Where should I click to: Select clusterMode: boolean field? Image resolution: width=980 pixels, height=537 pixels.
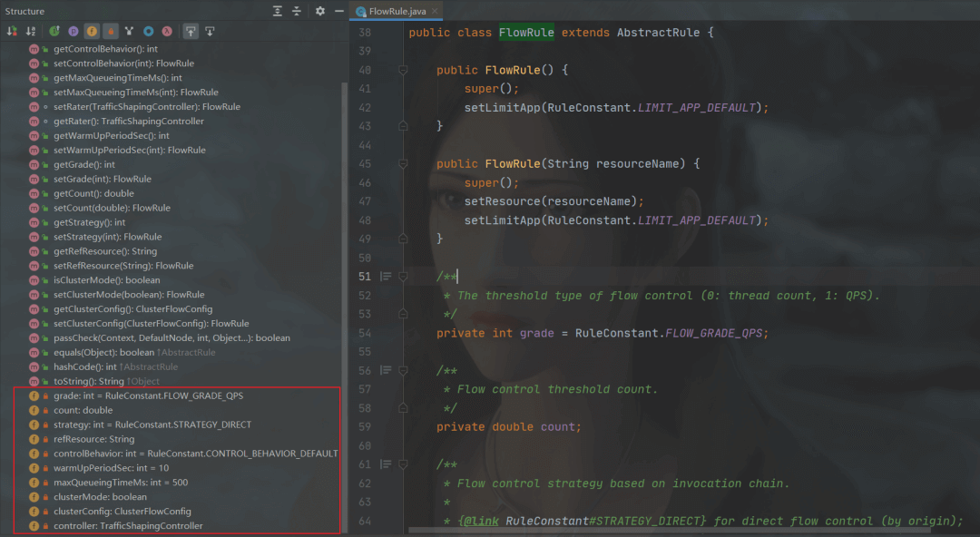(x=100, y=496)
